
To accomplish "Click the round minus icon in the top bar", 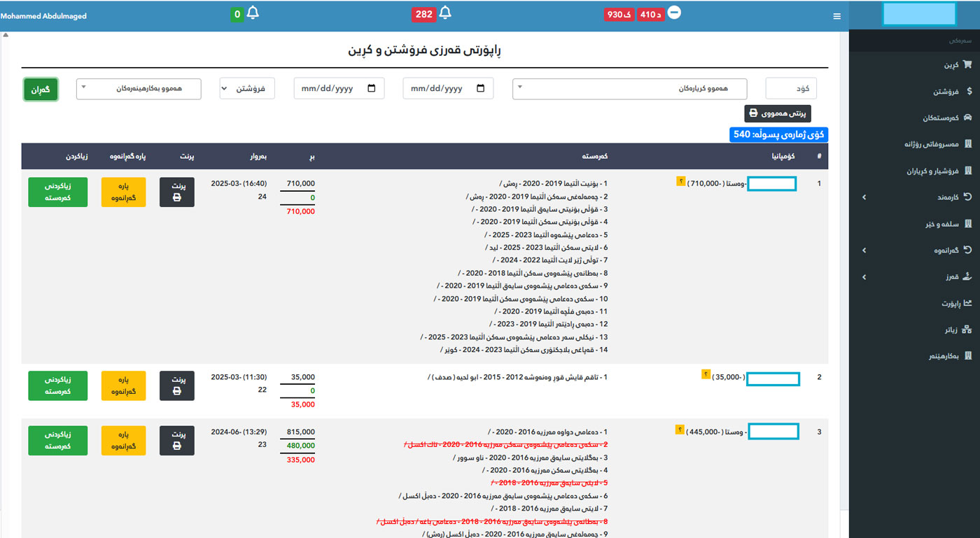I will click(x=674, y=13).
